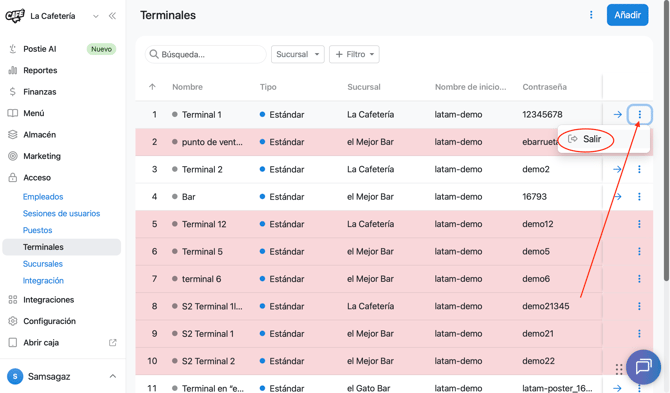The width and height of the screenshot is (670, 393).
Task: Open the page options three-dot menu
Action: tap(591, 15)
